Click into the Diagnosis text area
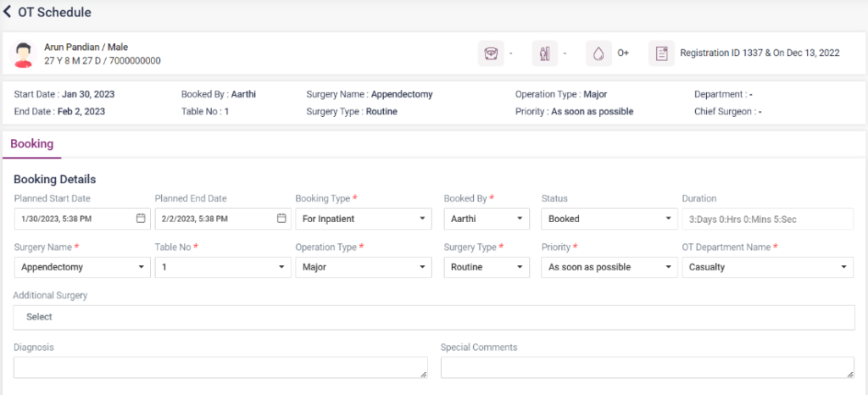Screen dimensions: 868x395 pyautogui.click(x=220, y=367)
